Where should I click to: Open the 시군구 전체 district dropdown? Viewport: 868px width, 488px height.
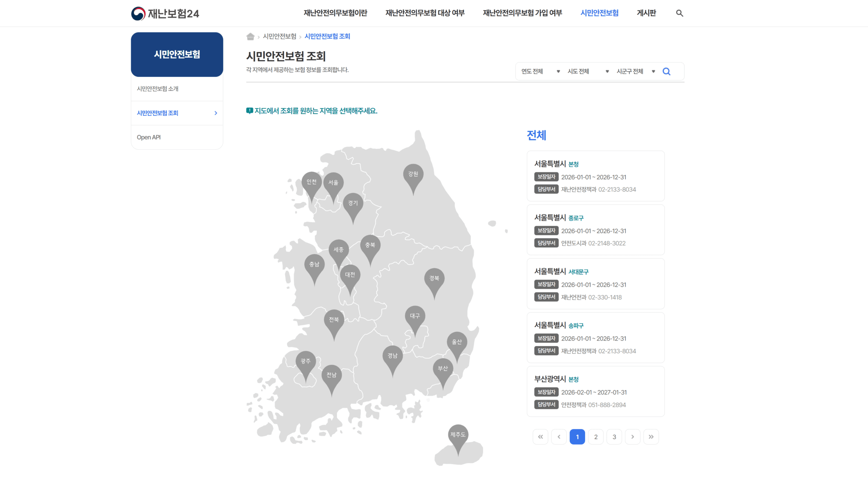(636, 72)
